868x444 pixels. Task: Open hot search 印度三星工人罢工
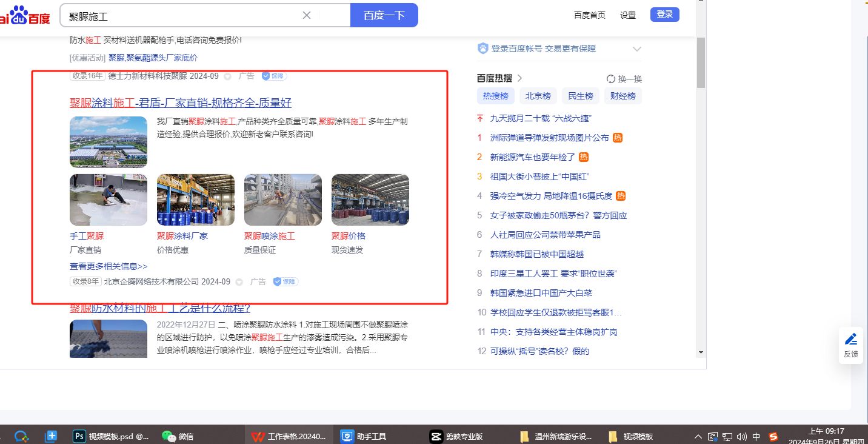(553, 274)
